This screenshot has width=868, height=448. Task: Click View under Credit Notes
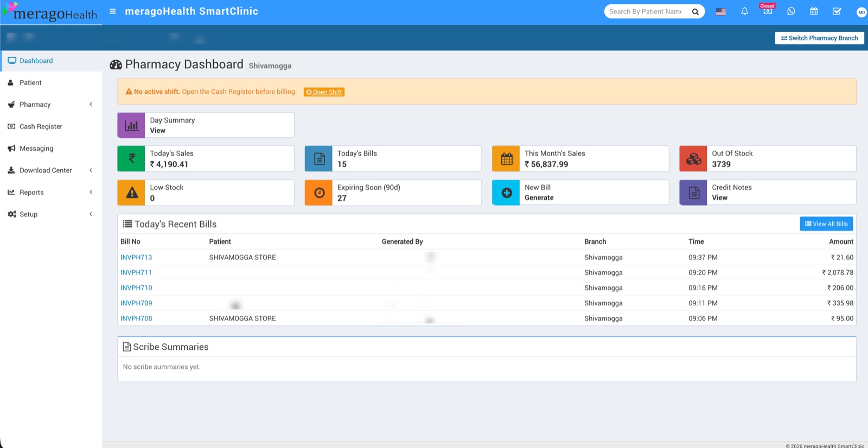point(719,198)
